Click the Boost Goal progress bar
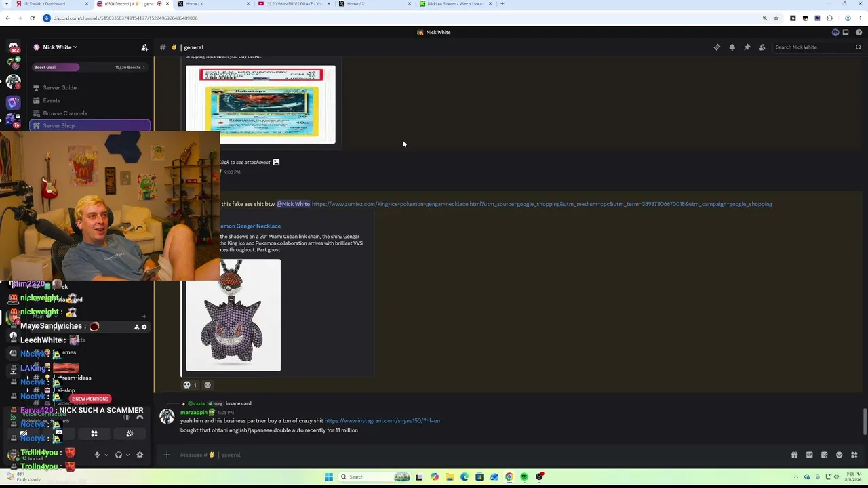This screenshot has width=868, height=488. tap(90, 67)
